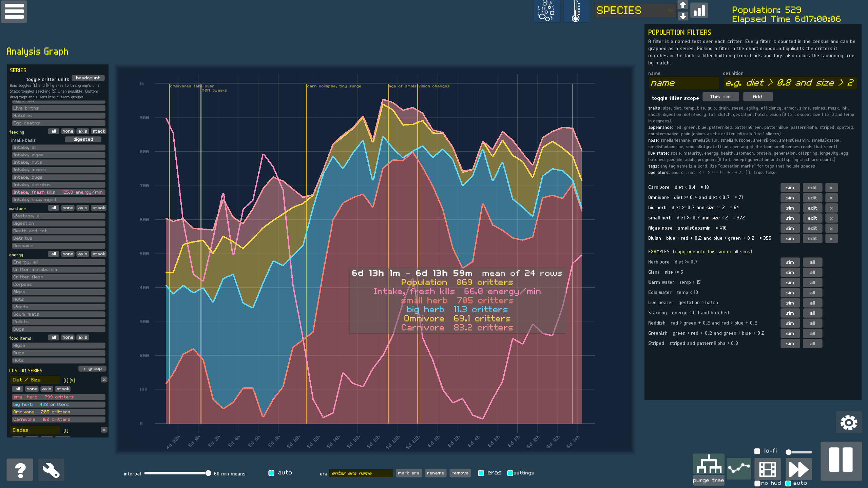Remove the Clades custom group
The height and width of the screenshot is (488, 868).
tap(104, 430)
